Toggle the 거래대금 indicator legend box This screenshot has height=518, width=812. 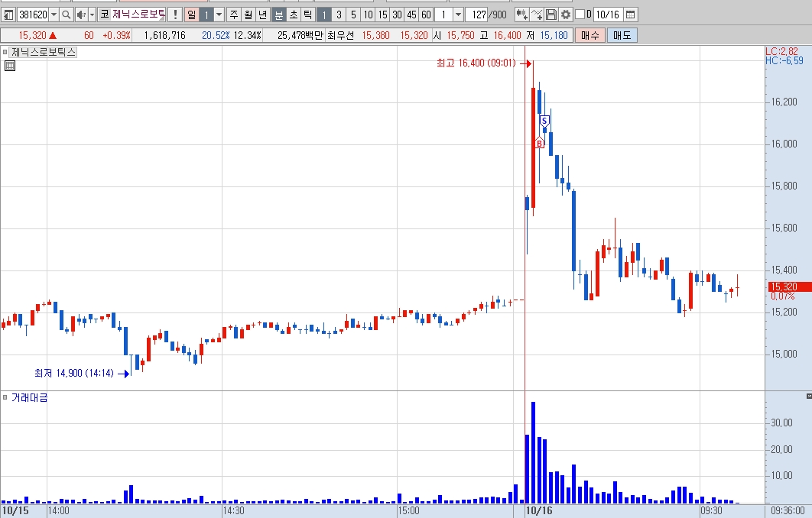pos(5,397)
